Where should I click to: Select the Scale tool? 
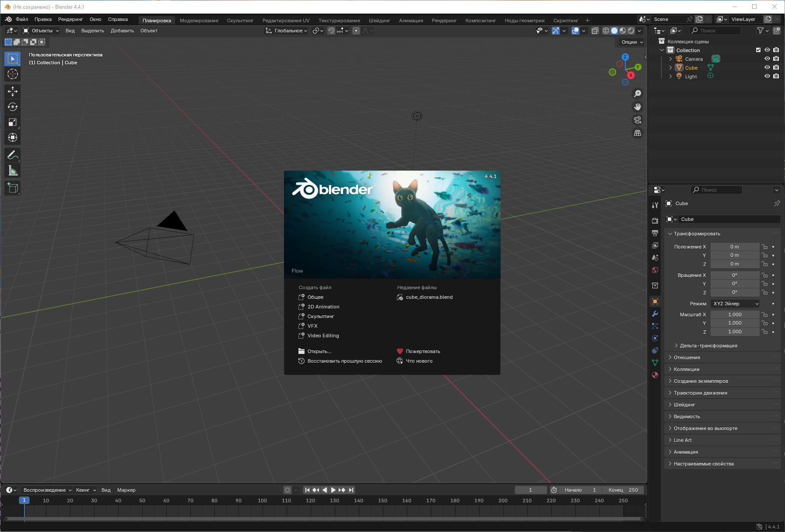point(13,122)
